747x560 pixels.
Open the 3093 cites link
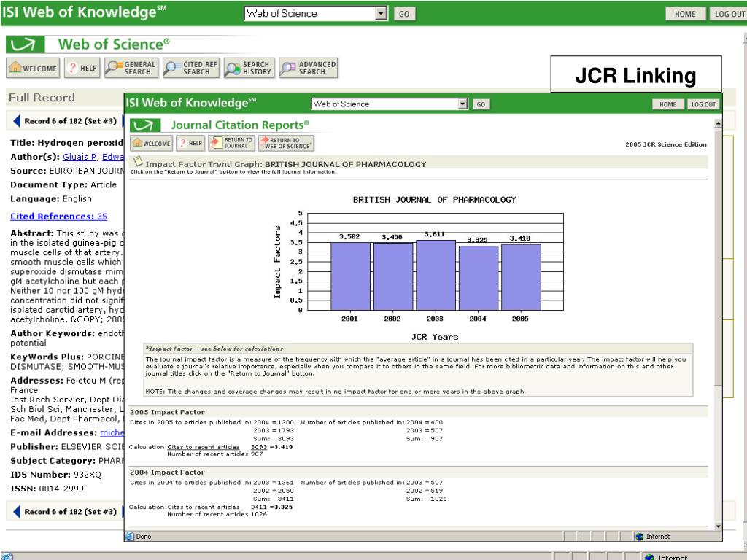click(259, 447)
